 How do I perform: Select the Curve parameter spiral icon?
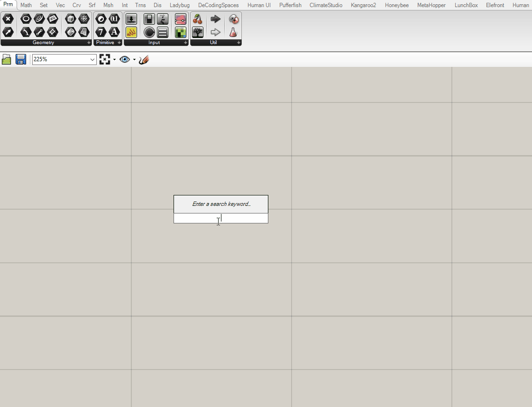(39, 19)
